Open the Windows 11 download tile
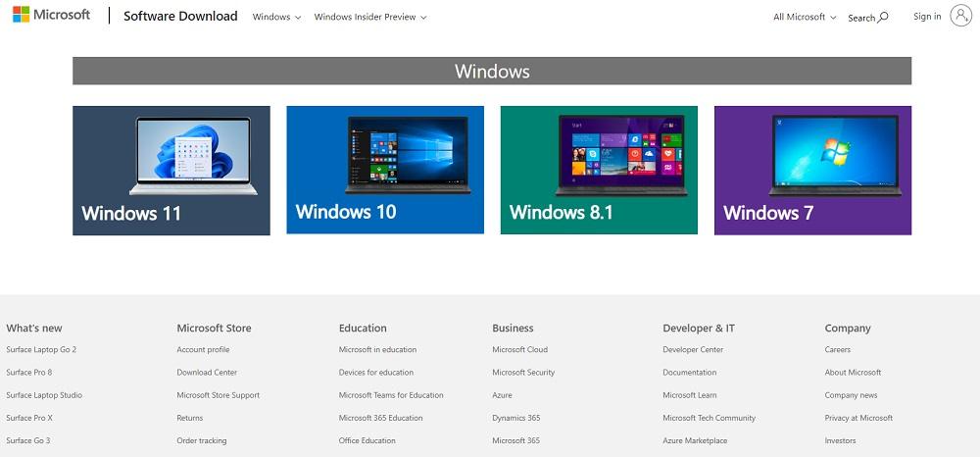Image resolution: width=980 pixels, height=457 pixels. click(x=171, y=171)
